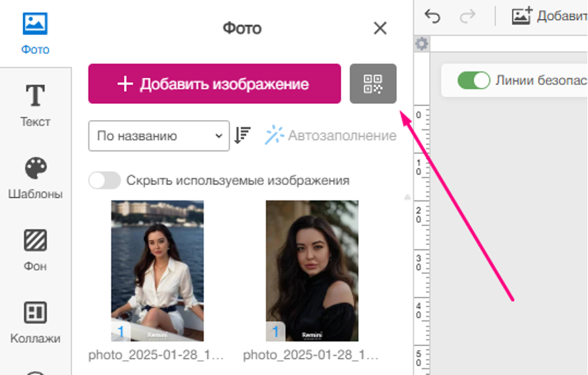Click usage count badge on boat photo
The image size is (588, 375).
click(x=121, y=332)
